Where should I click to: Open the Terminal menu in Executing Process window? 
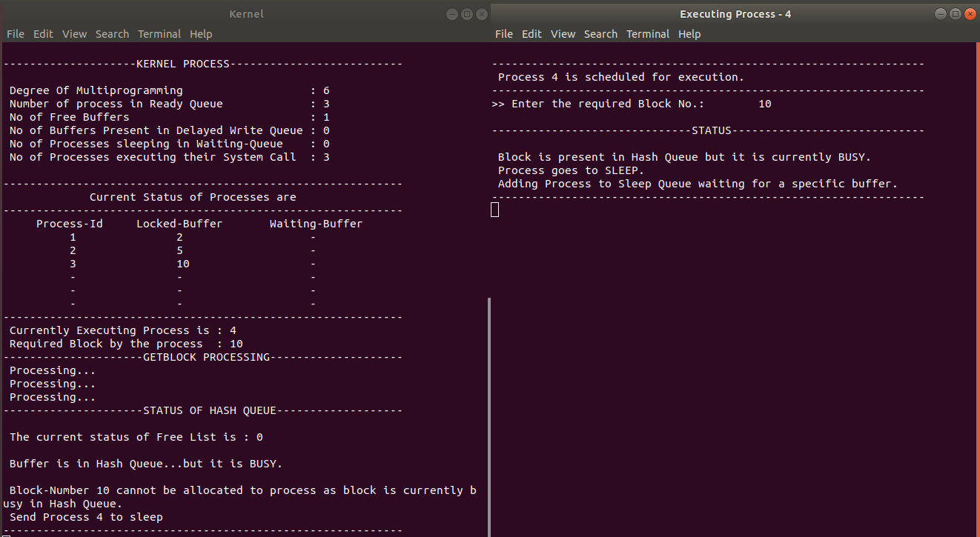[648, 33]
